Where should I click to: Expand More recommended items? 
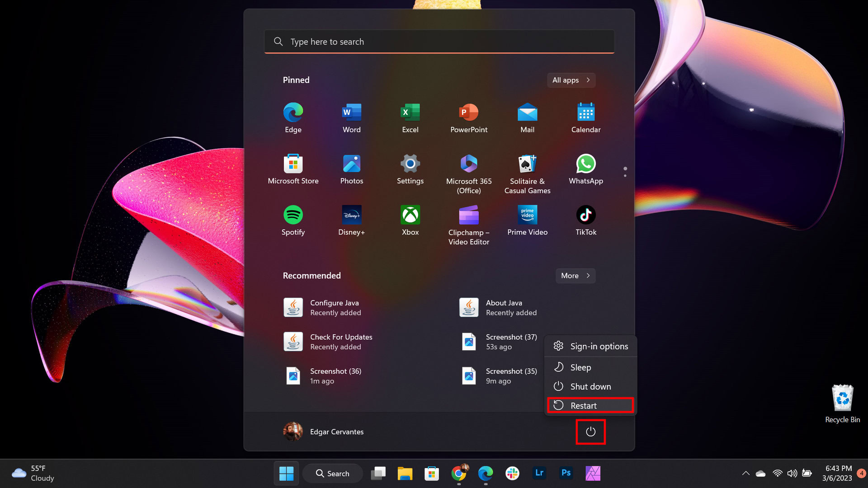(x=575, y=276)
